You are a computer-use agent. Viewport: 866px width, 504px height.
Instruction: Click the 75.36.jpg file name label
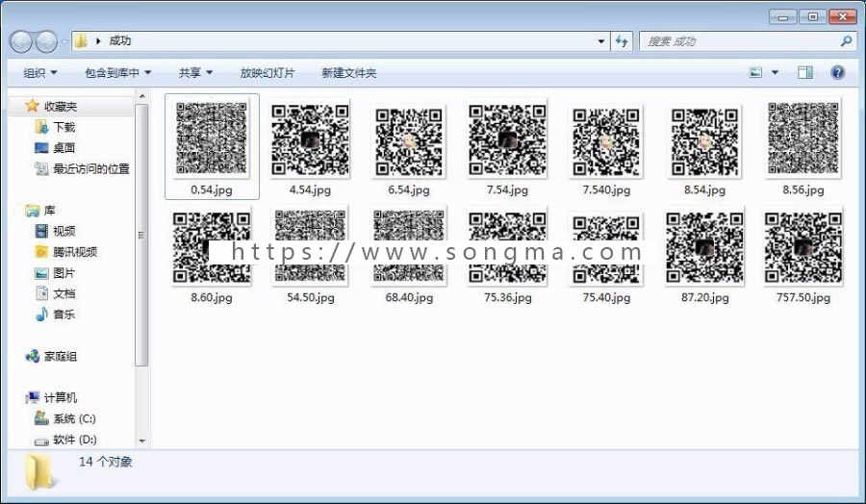pos(507,297)
